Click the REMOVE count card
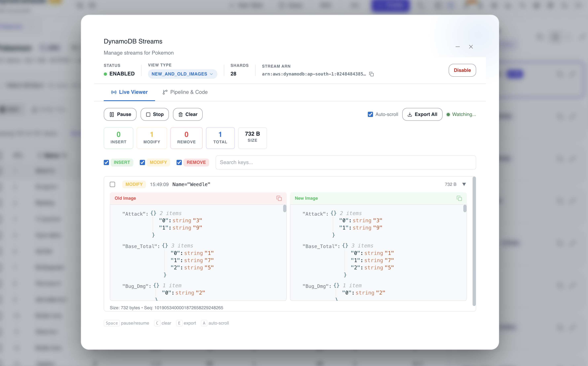 (186, 138)
